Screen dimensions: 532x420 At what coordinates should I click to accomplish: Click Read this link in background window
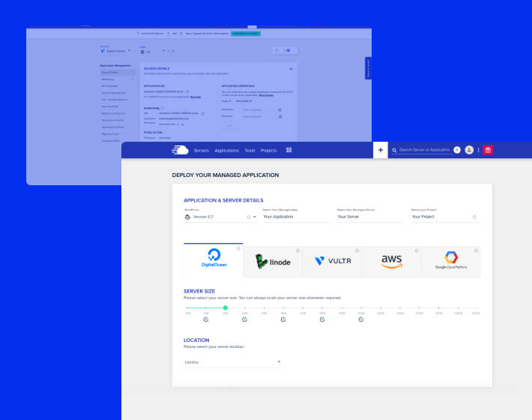(196, 97)
